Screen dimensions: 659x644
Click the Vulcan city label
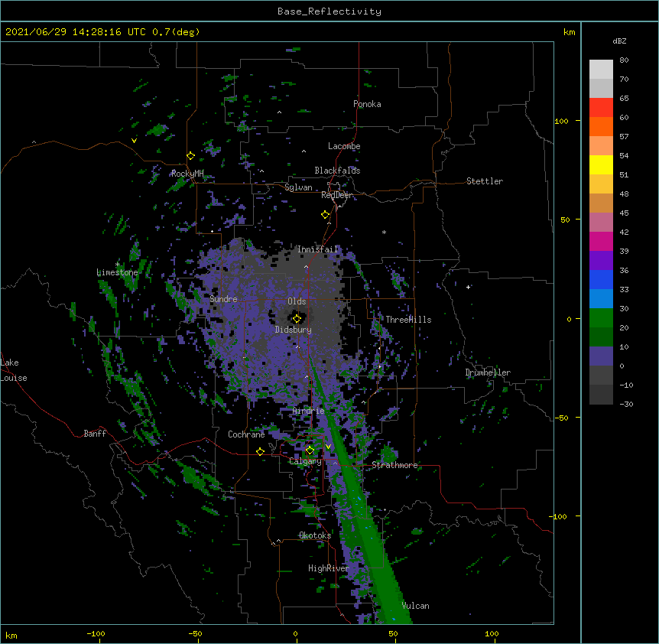pos(415,606)
